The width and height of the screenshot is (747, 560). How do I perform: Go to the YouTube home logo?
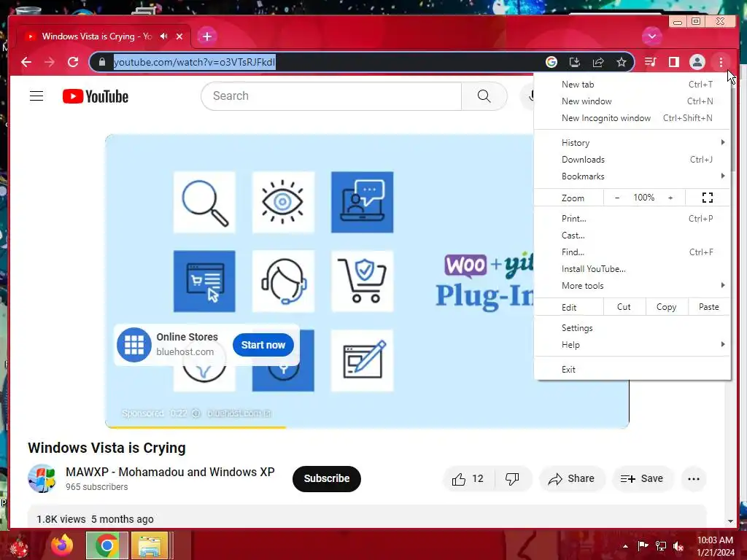click(96, 96)
